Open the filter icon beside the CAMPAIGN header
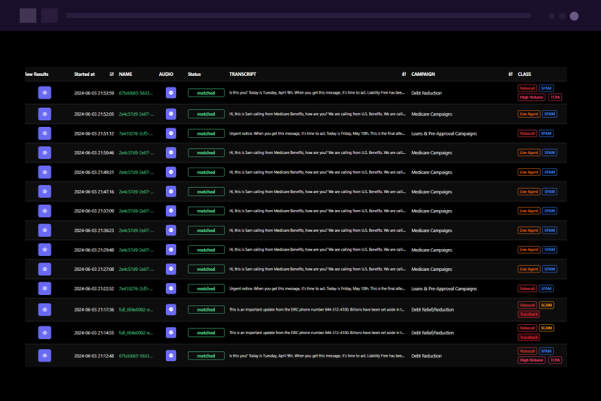Image resolution: width=601 pixels, height=401 pixels. 509,74
